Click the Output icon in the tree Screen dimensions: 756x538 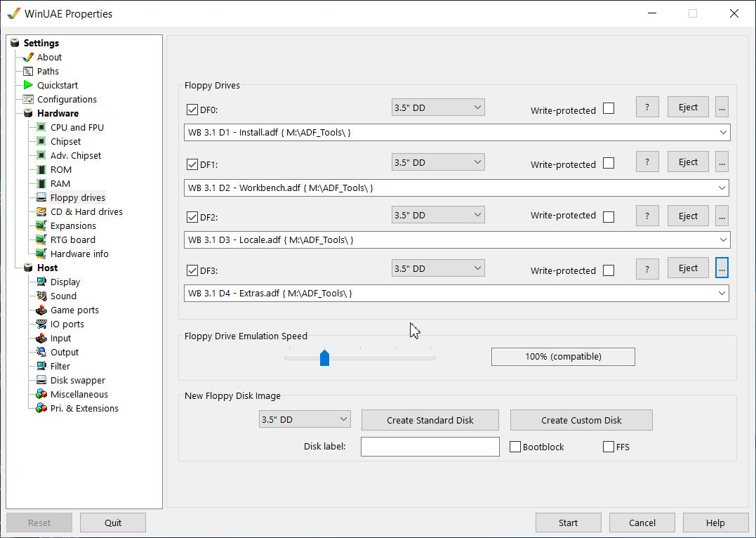(41, 353)
